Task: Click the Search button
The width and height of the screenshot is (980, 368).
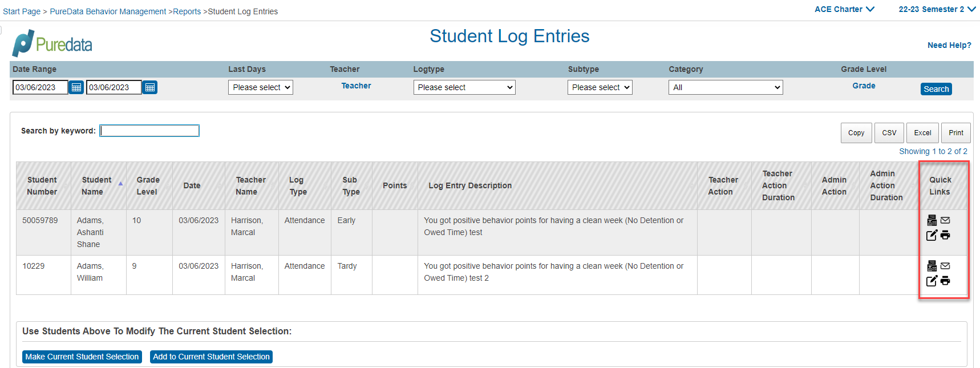Action: 936,88
